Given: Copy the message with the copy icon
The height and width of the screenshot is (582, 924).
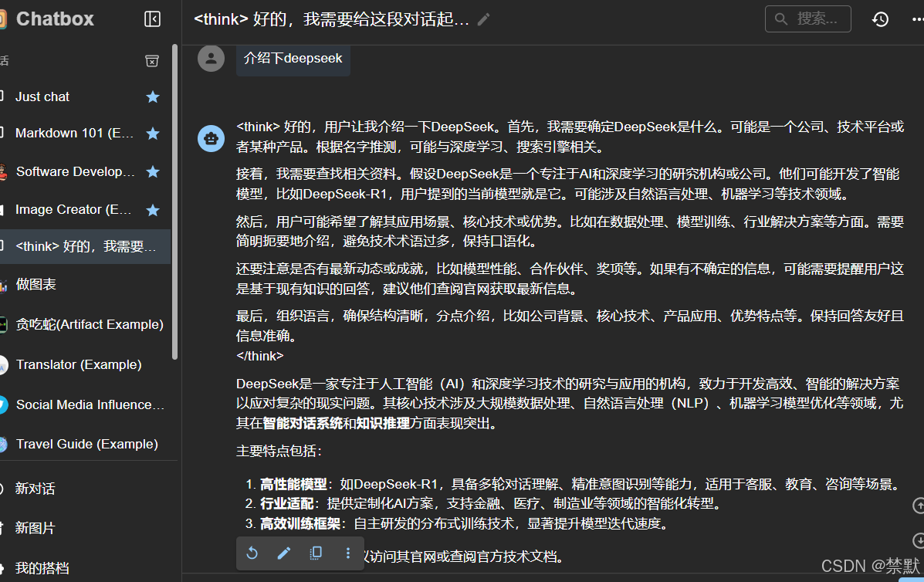Looking at the screenshot, I should point(316,553).
